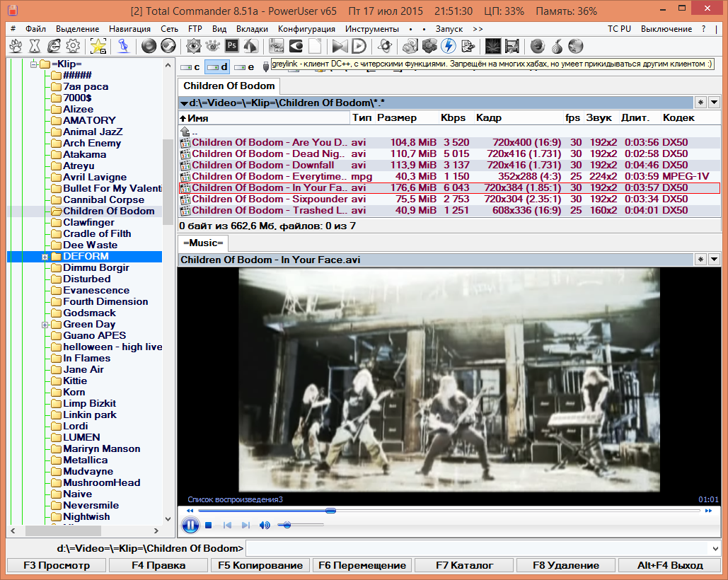Launch Firefox from the toolbar

coord(538,46)
